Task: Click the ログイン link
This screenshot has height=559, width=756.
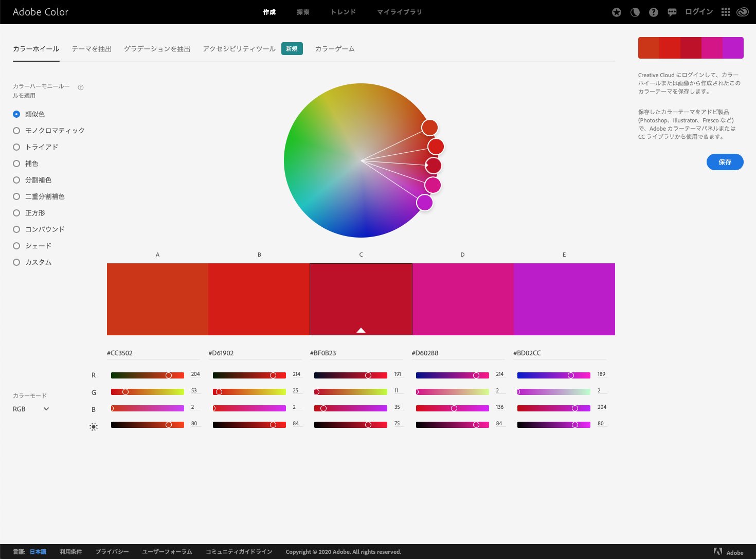Action: coord(699,12)
